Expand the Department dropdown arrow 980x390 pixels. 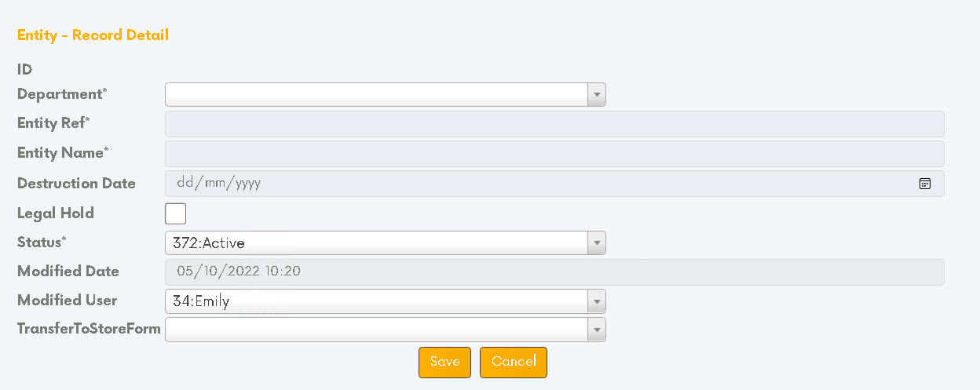click(x=597, y=95)
